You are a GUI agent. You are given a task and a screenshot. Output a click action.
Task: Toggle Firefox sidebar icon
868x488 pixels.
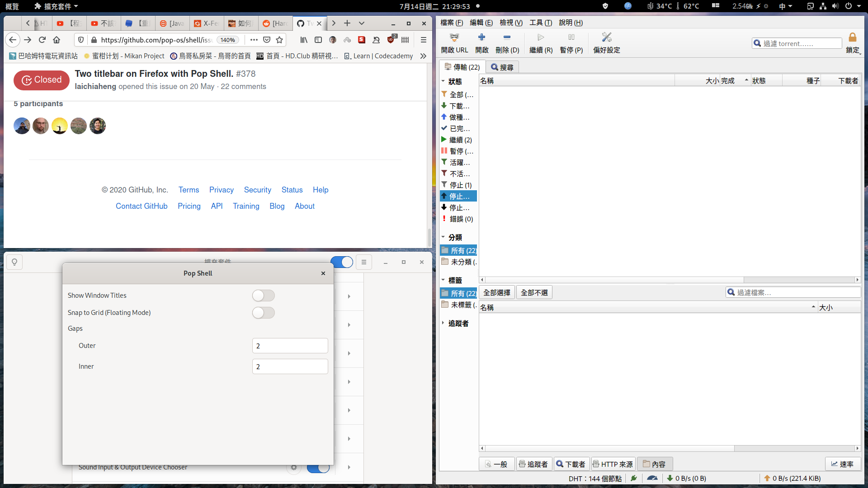click(318, 40)
